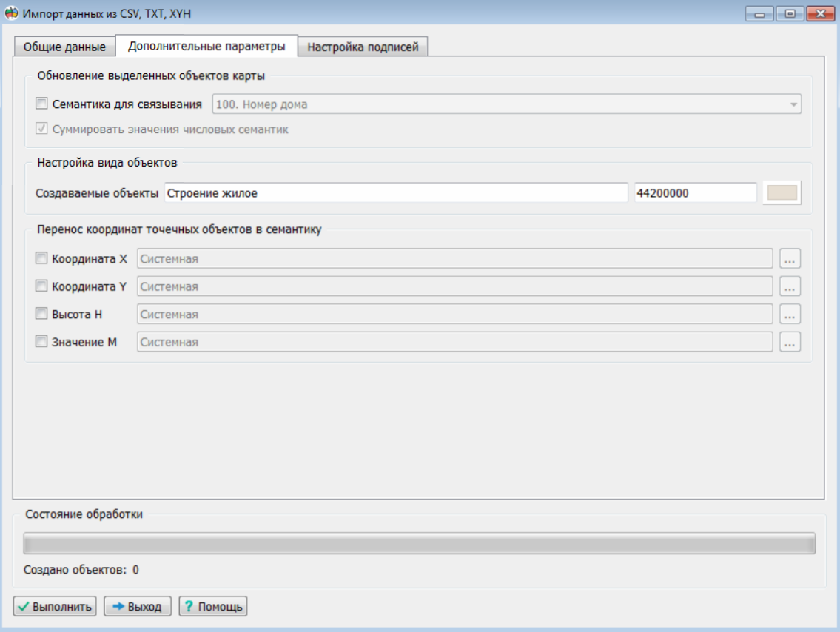The height and width of the screenshot is (632, 840).
Task: Open the browse dialog for Высота H
Action: 790,315
